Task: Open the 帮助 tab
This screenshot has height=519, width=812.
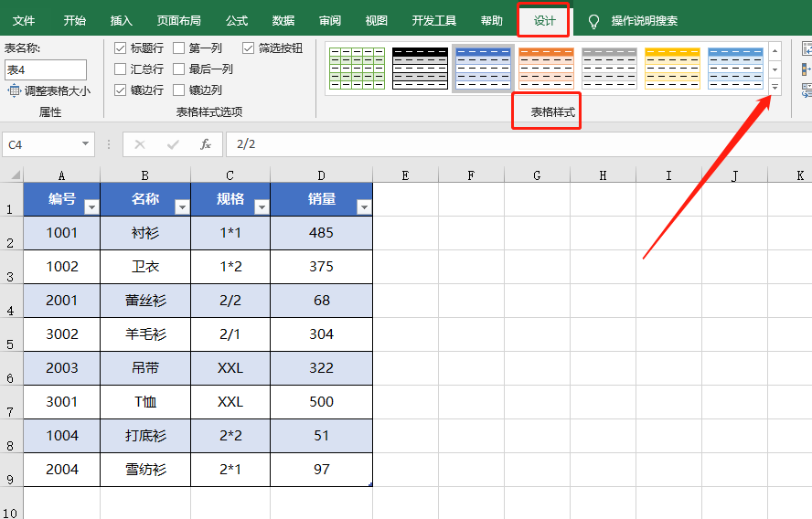Action: click(x=491, y=21)
